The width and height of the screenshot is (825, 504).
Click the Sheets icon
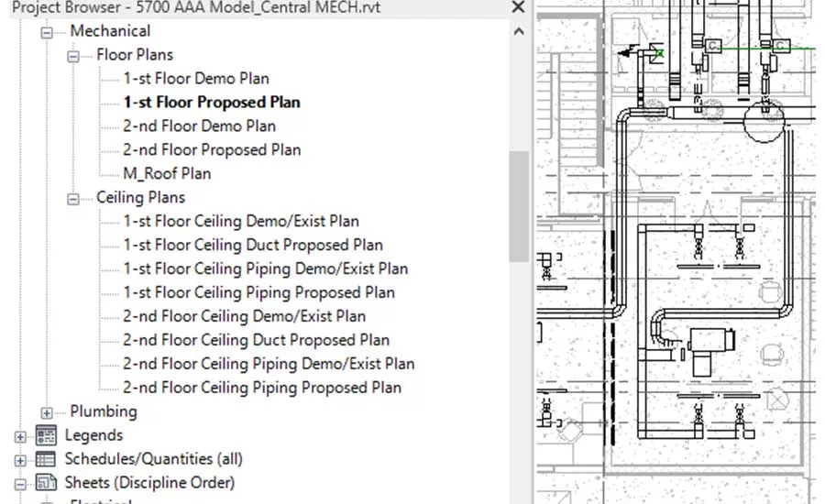(x=46, y=482)
